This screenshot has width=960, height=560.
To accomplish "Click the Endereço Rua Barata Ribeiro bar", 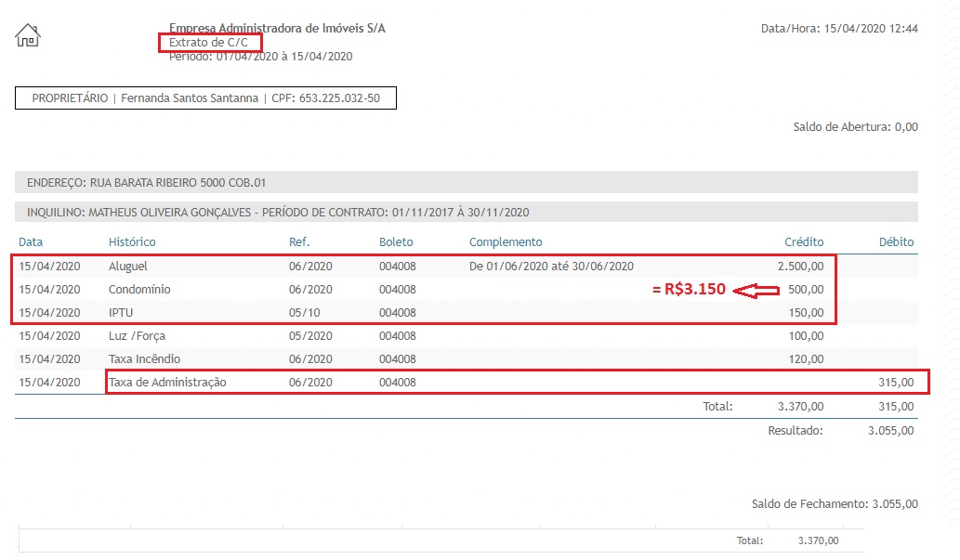I will coord(466,183).
